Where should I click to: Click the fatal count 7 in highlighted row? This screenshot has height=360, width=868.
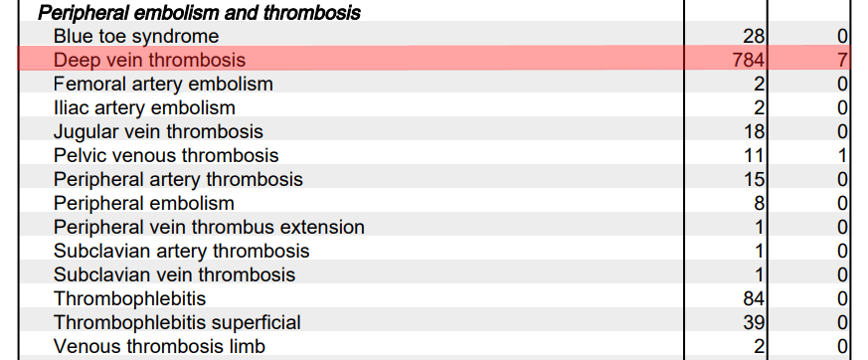pos(842,60)
